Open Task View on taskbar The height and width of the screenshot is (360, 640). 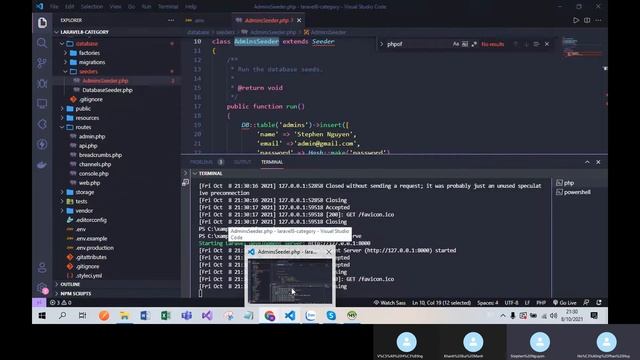pos(82,316)
